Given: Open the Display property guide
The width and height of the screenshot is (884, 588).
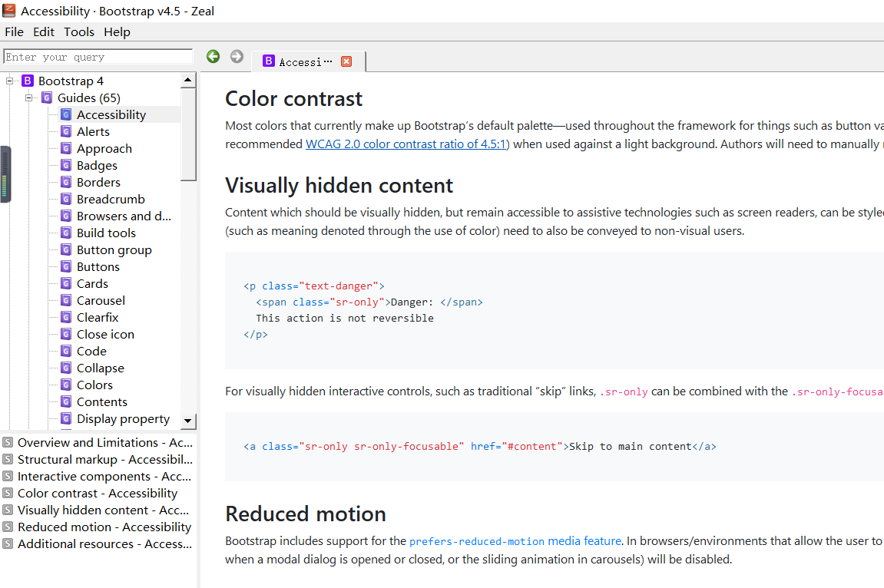Looking at the screenshot, I should 123,418.
